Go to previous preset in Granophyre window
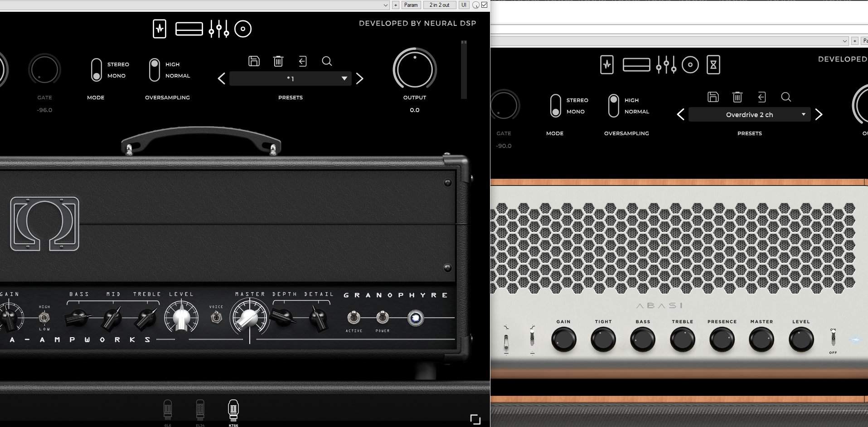The image size is (868, 427). coord(221,79)
